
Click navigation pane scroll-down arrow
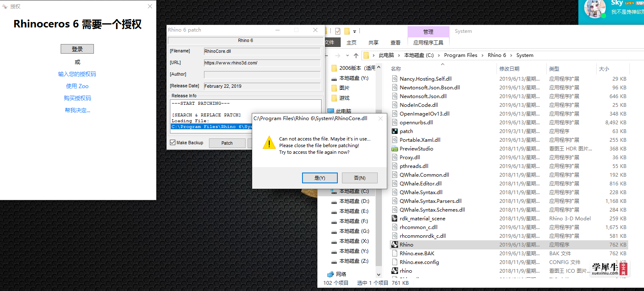pyautogui.click(x=379, y=274)
